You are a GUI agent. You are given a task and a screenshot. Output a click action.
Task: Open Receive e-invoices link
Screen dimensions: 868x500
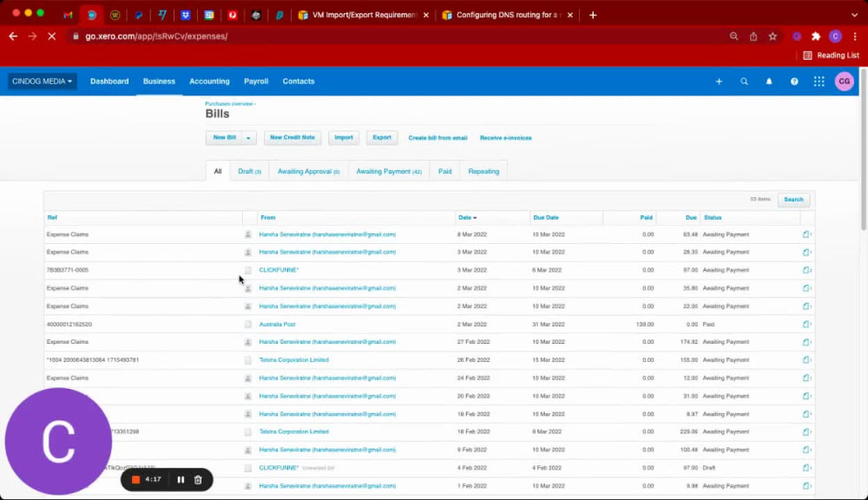pos(505,138)
